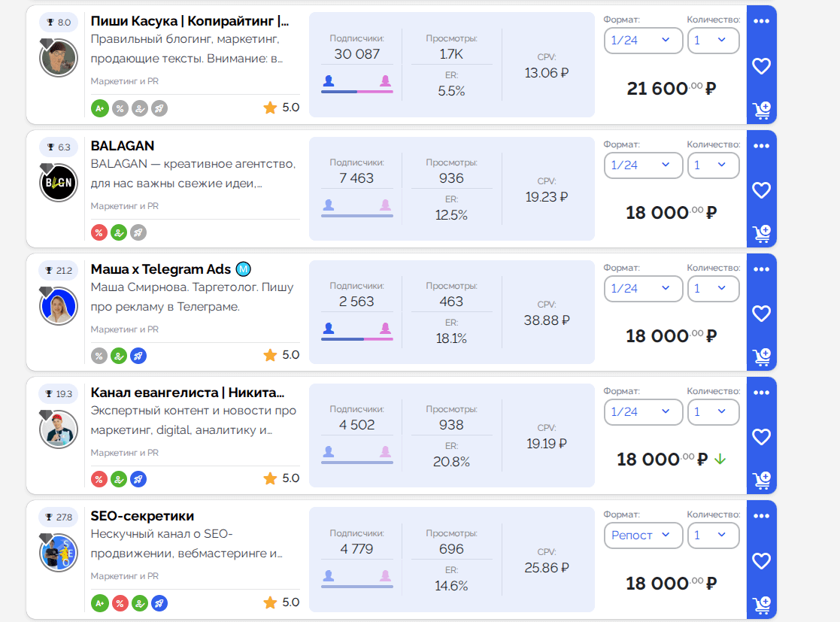Favorite the Канал евангелиста channel
The height and width of the screenshot is (622, 840).
761,437
